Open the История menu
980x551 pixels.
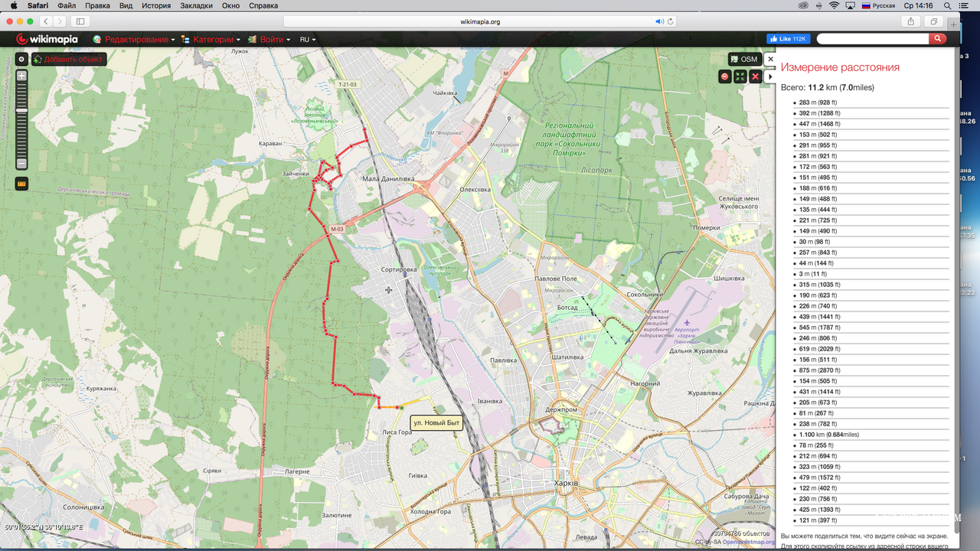[x=156, y=5]
